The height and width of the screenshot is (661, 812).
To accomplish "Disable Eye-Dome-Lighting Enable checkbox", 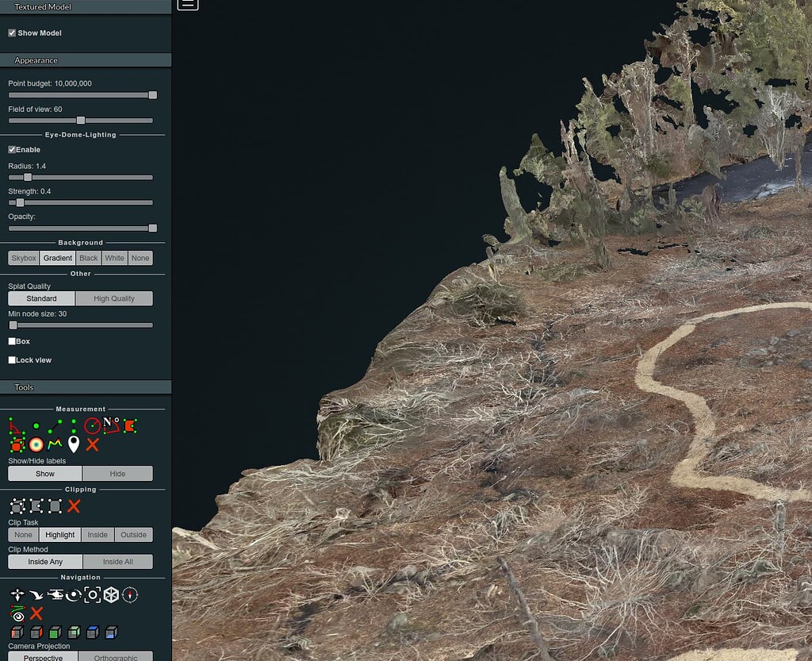I will [x=12, y=150].
